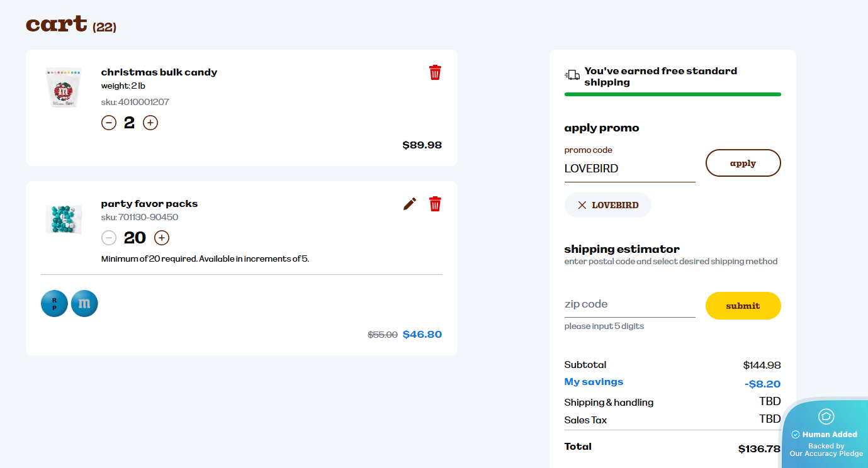868x468 pixels.
Task: Open the christmas bulk candy product title
Action: point(159,72)
